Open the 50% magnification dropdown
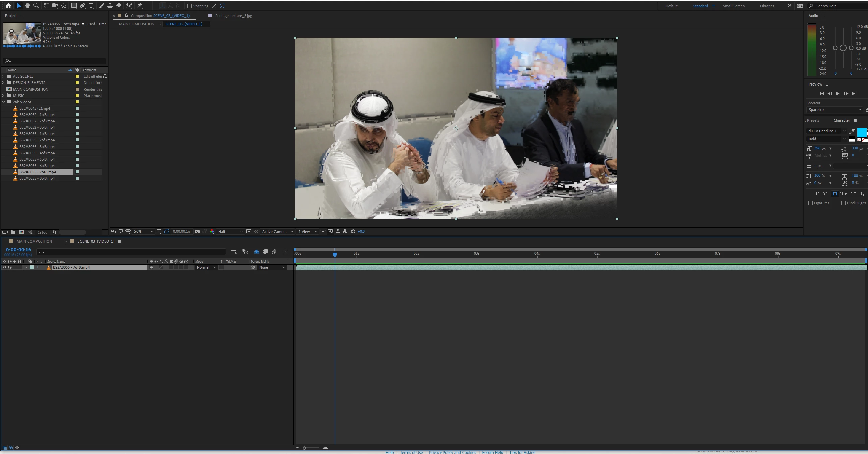Viewport: 868px width, 454px height. pos(144,231)
